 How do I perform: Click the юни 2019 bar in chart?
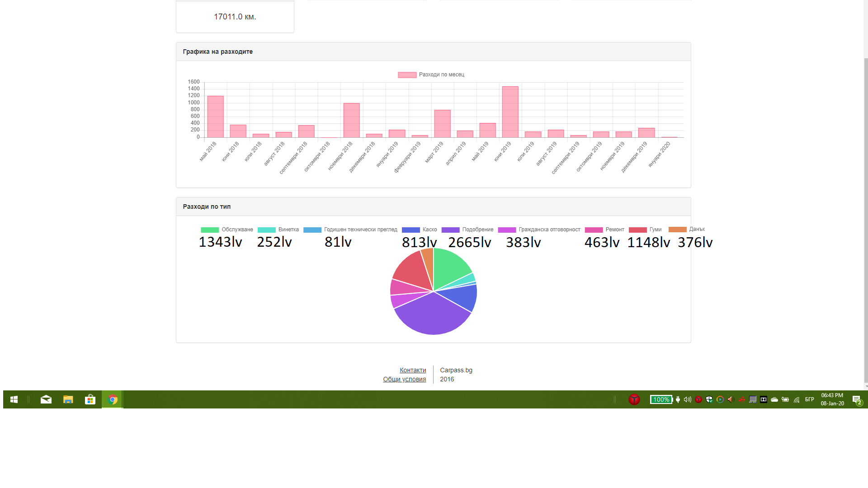pyautogui.click(x=510, y=112)
